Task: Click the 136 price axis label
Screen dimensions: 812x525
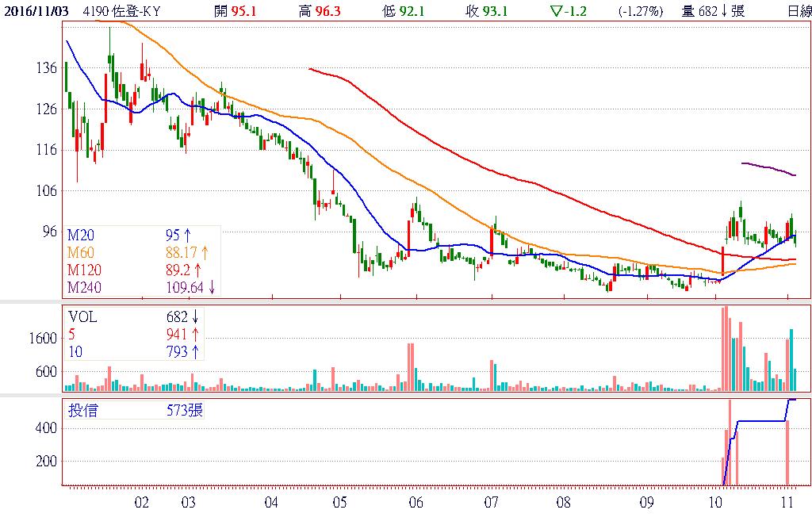Action: click(48, 68)
